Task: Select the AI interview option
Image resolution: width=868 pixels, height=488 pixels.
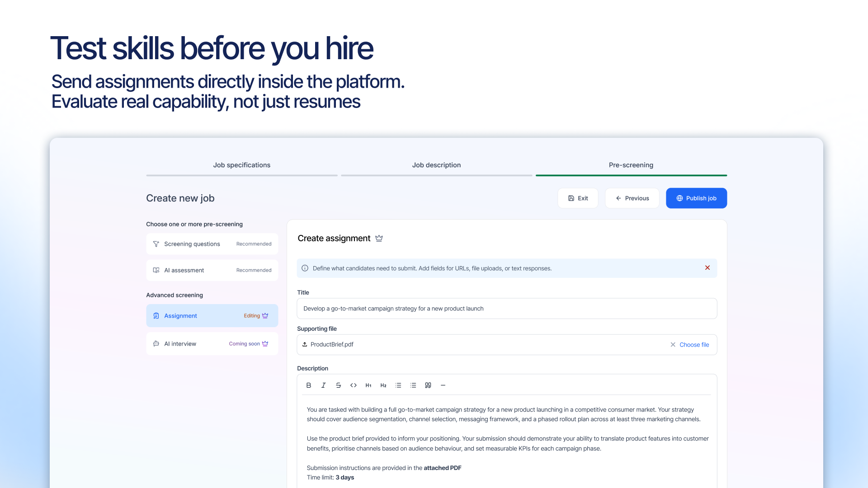Action: tap(212, 344)
